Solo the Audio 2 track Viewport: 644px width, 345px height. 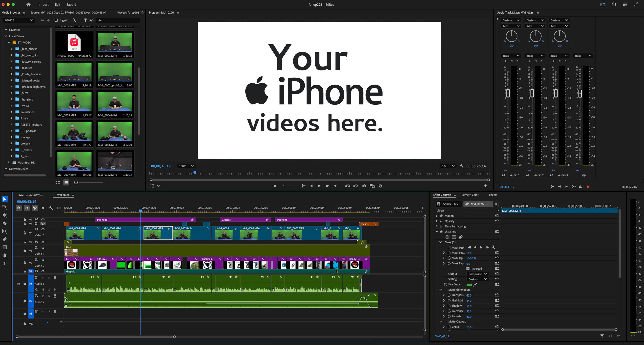[x=49, y=296]
